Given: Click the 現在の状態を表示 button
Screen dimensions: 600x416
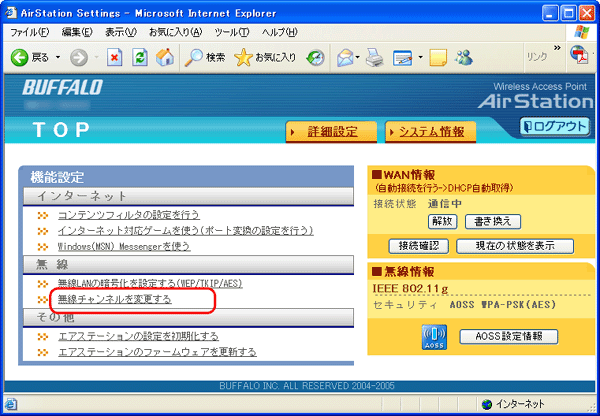Looking at the screenshot, I should point(515,246).
